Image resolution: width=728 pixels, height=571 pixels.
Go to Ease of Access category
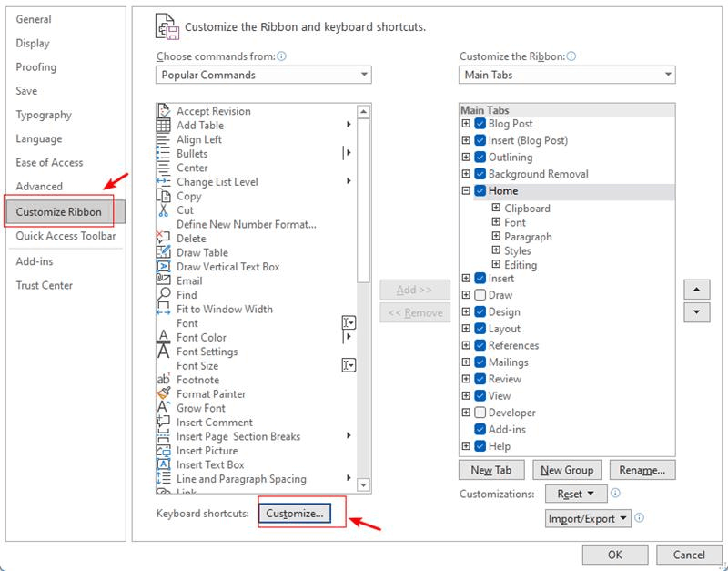[x=49, y=163]
